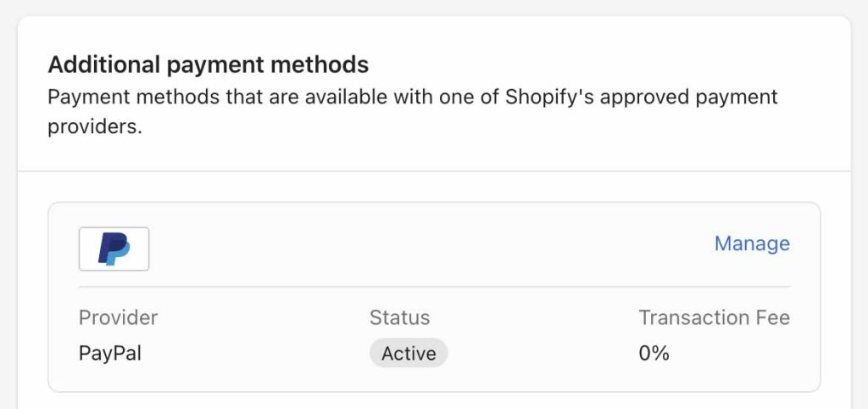The height and width of the screenshot is (409, 868).
Task: Click the Provider column label
Action: click(118, 317)
